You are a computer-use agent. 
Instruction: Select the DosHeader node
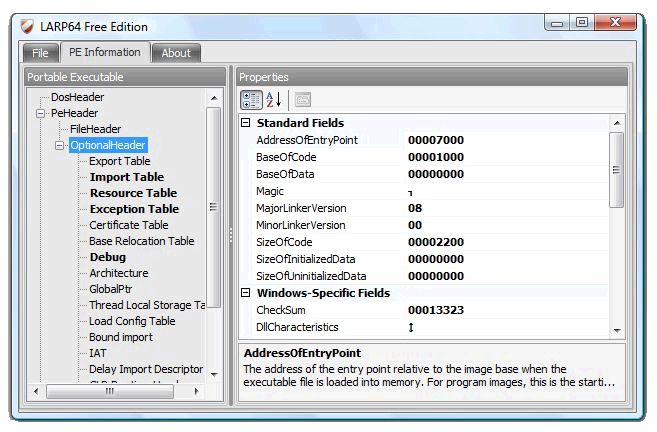(78, 97)
